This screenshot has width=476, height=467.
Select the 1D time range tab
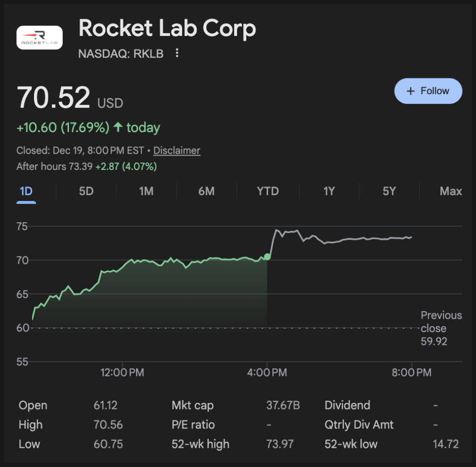pyautogui.click(x=26, y=191)
